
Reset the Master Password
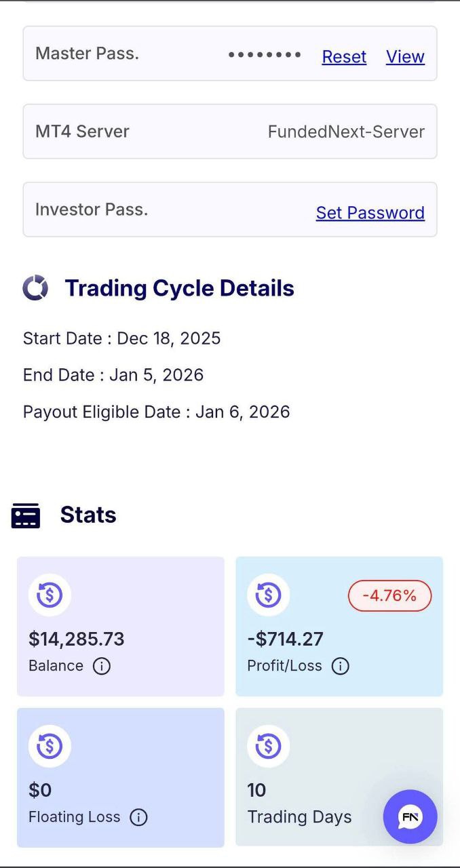pos(344,57)
